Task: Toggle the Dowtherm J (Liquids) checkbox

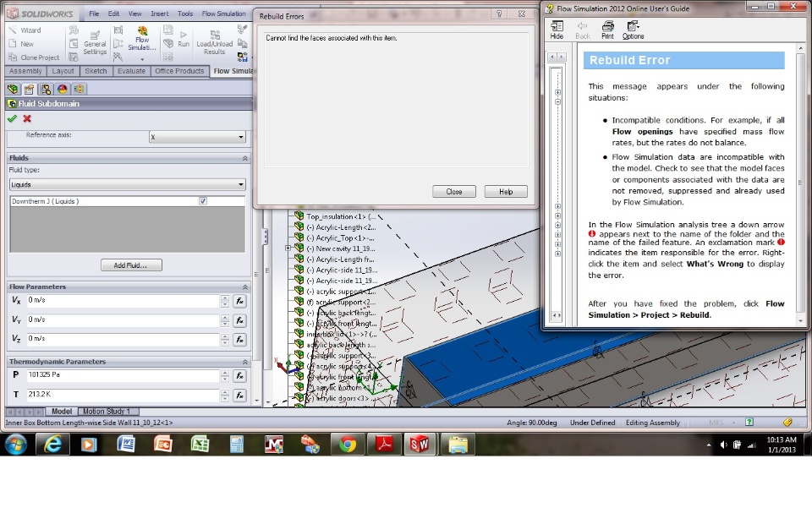Action: 203,201
